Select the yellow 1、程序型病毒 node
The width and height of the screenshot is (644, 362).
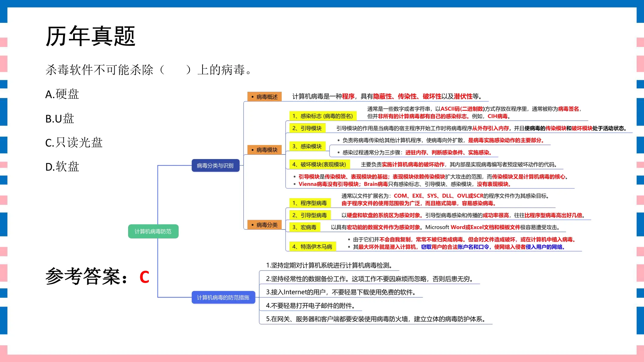point(310,203)
